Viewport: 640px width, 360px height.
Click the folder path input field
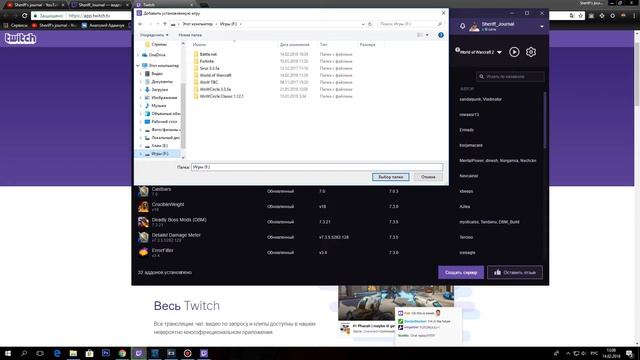point(317,167)
